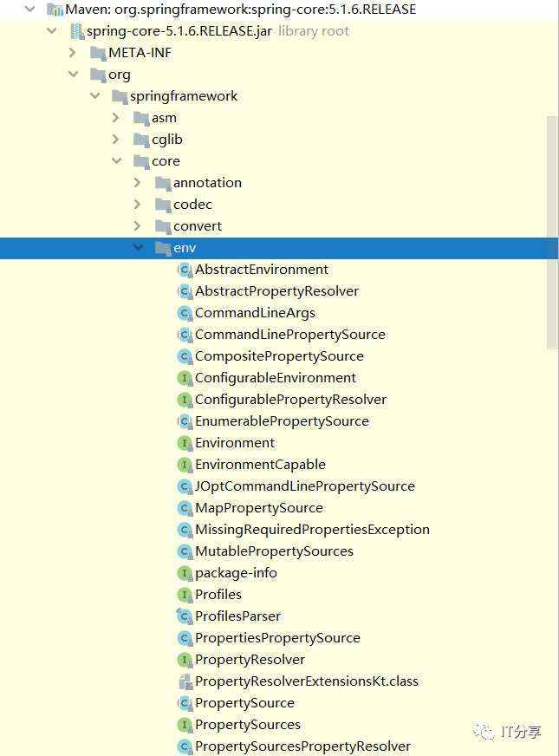Screen dimensions: 559x756
Task: Click the ConfigurableEnvironment interface icon
Action: (x=185, y=378)
